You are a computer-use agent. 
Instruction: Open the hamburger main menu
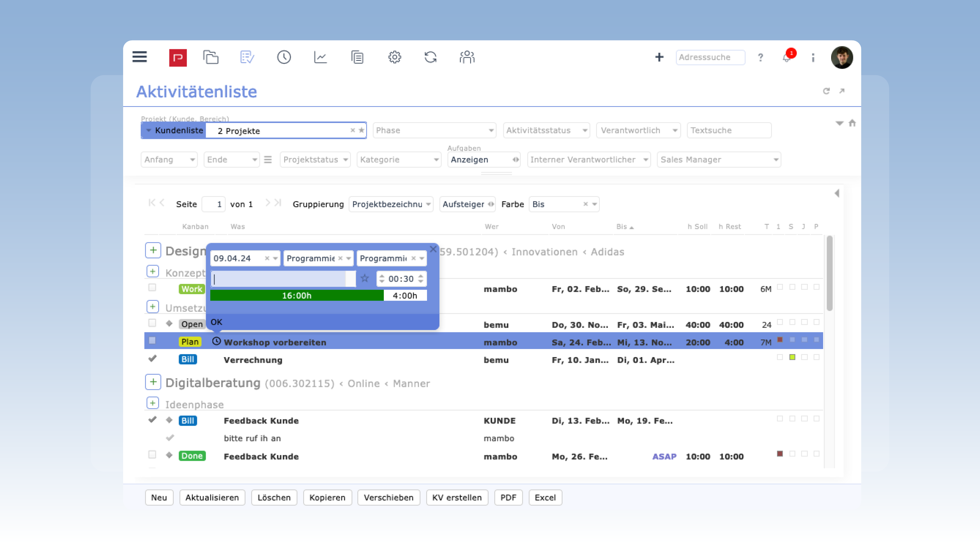click(x=140, y=57)
